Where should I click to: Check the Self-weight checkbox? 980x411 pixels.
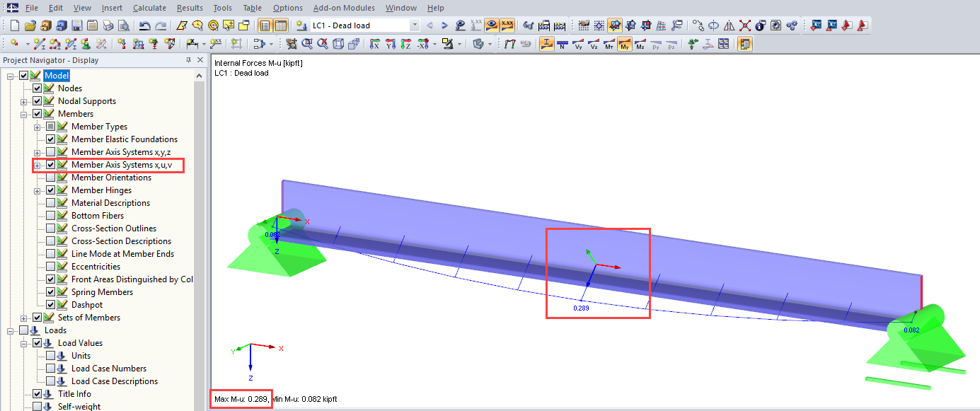click(37, 407)
